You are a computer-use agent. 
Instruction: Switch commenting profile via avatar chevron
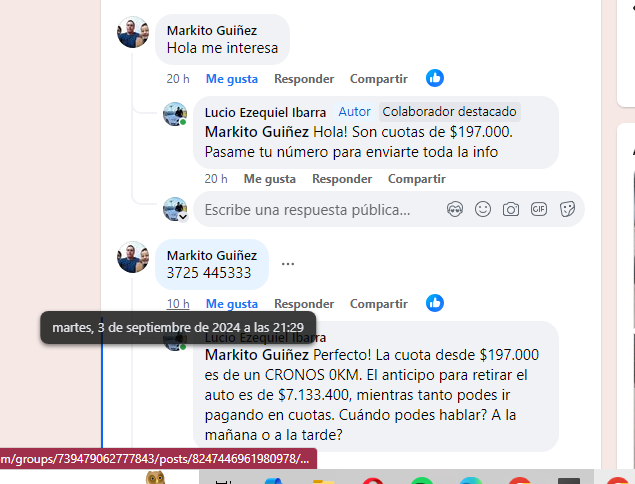click(183, 217)
